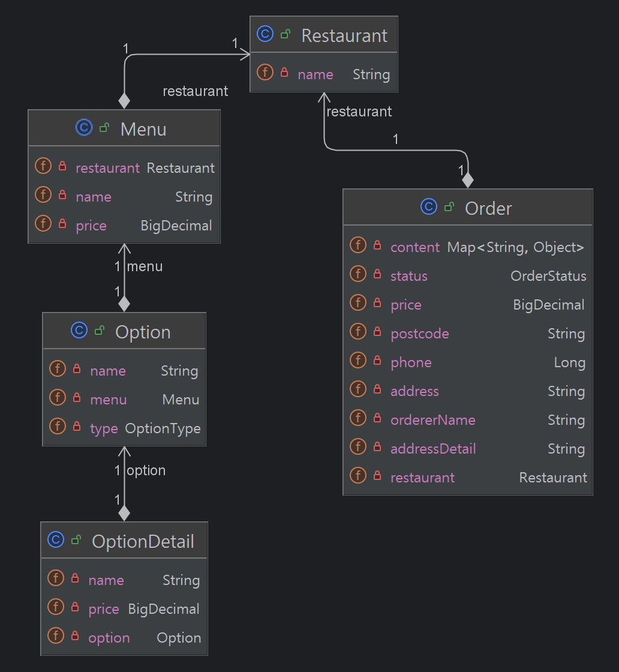Image resolution: width=619 pixels, height=672 pixels.
Task: Select the addressDetail field name in Order
Action: (433, 449)
